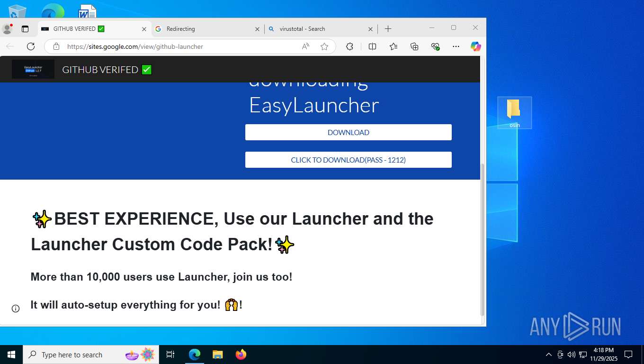
Task: Minimize the Edge browser window
Action: [432, 28]
